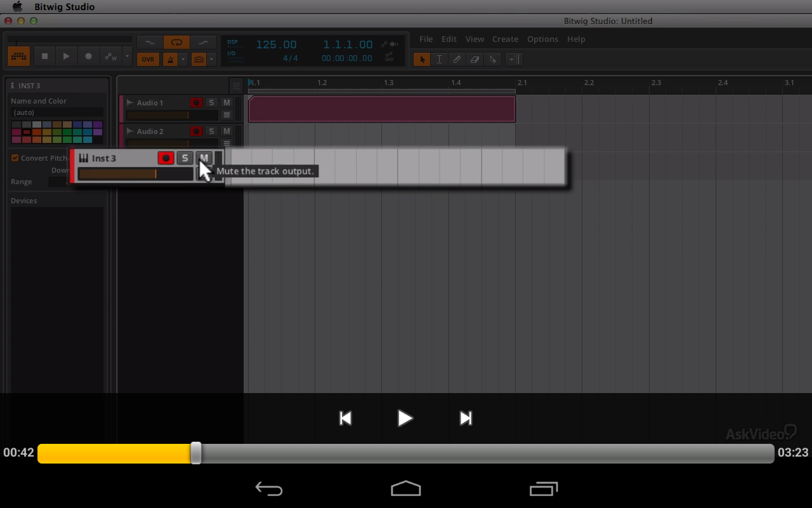Screen dimensions: 812x508
Task: Open the groove settings dropdown arrow
Action: point(212,59)
